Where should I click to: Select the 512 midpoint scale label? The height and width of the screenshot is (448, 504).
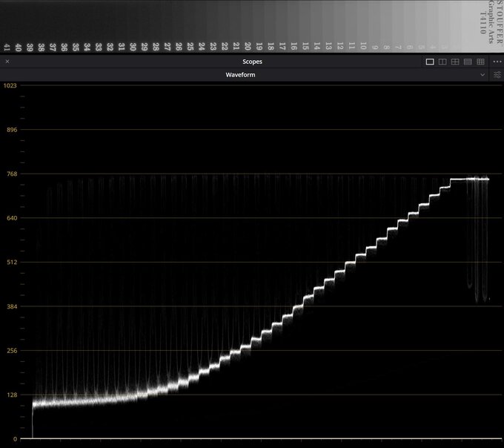(x=12, y=262)
